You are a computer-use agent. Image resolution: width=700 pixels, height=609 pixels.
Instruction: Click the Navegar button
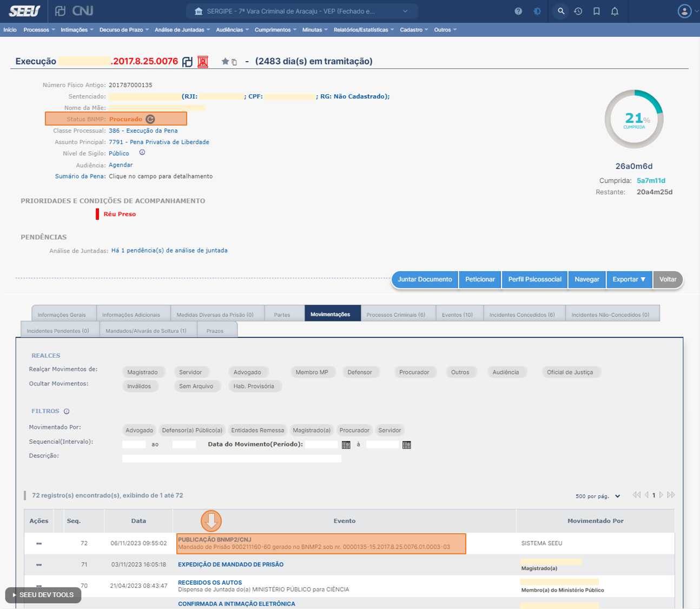point(587,279)
